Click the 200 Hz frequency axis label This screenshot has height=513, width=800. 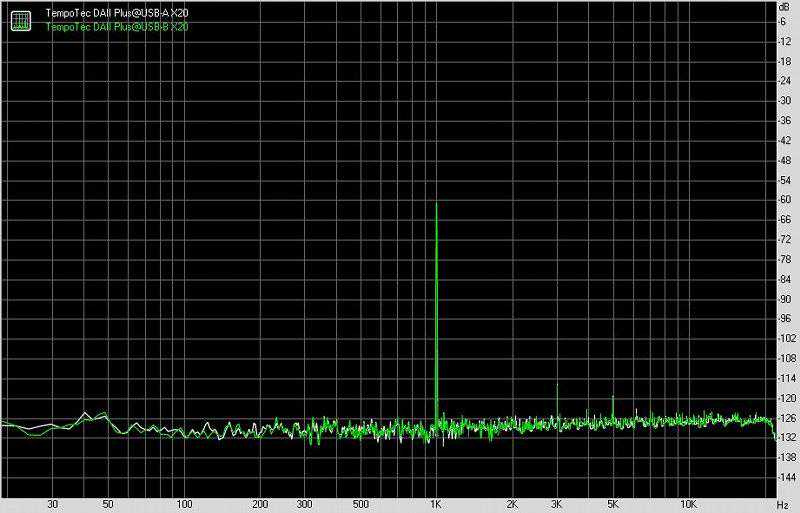(260, 505)
